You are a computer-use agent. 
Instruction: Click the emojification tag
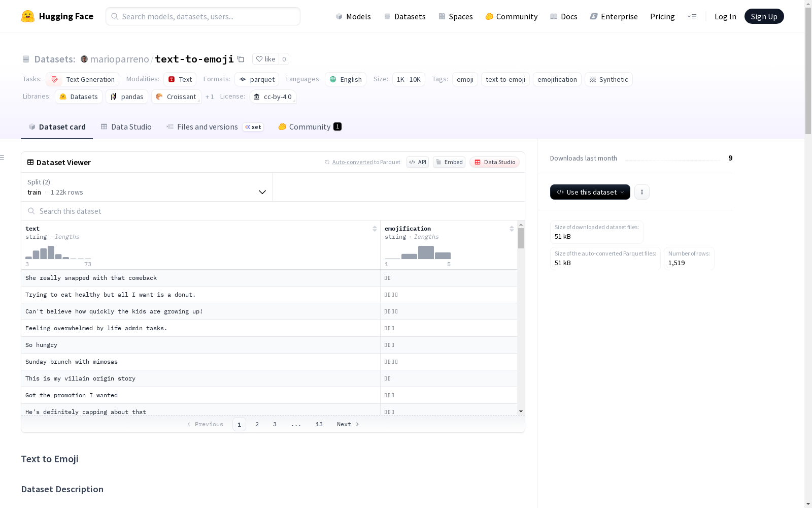(x=557, y=79)
